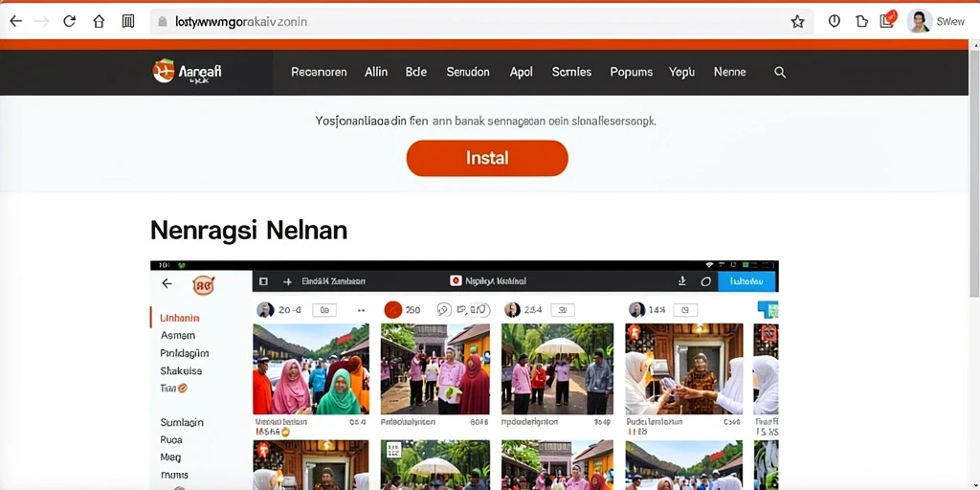This screenshot has height=490, width=980.
Task: Select Shakeise in the app sidebar
Action: coord(181,370)
